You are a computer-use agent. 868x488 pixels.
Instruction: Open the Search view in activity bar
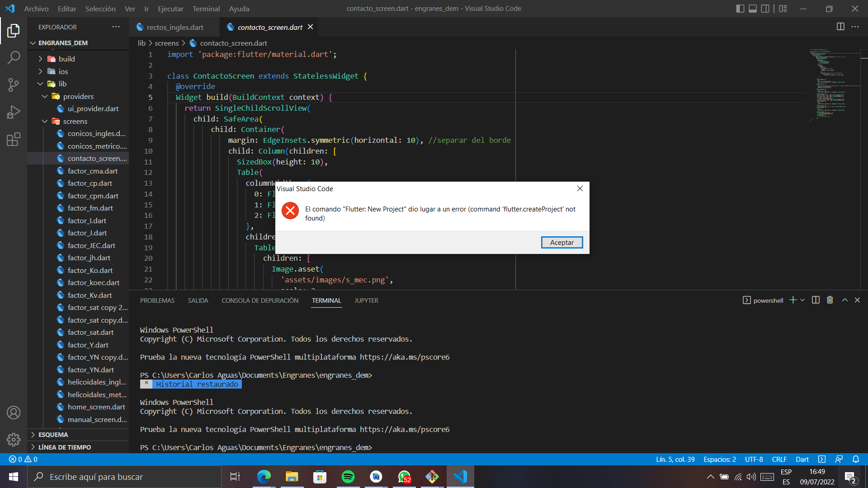tap(14, 58)
